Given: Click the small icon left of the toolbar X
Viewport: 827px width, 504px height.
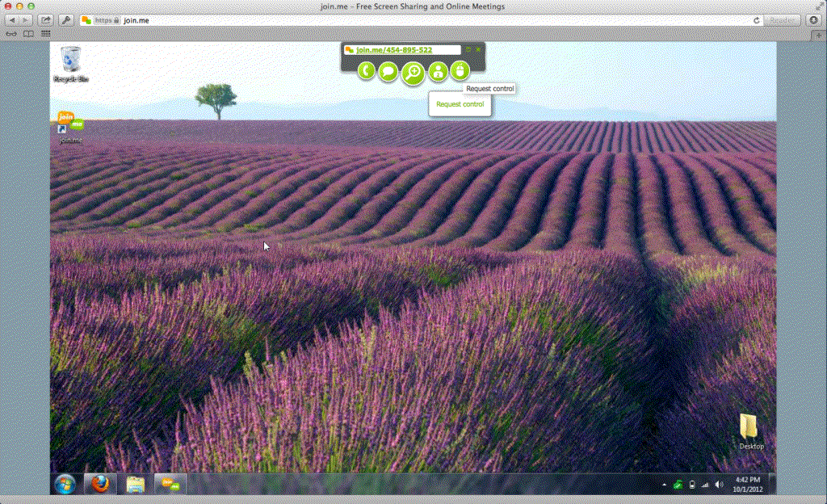Looking at the screenshot, I should [x=468, y=49].
